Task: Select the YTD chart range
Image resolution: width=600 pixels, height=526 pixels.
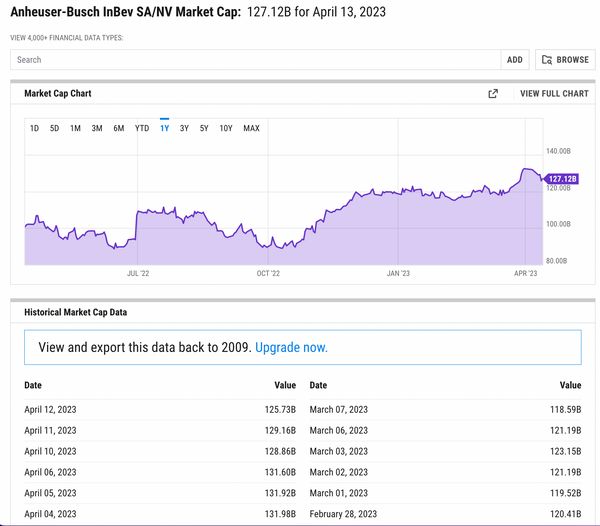Action: [142, 128]
